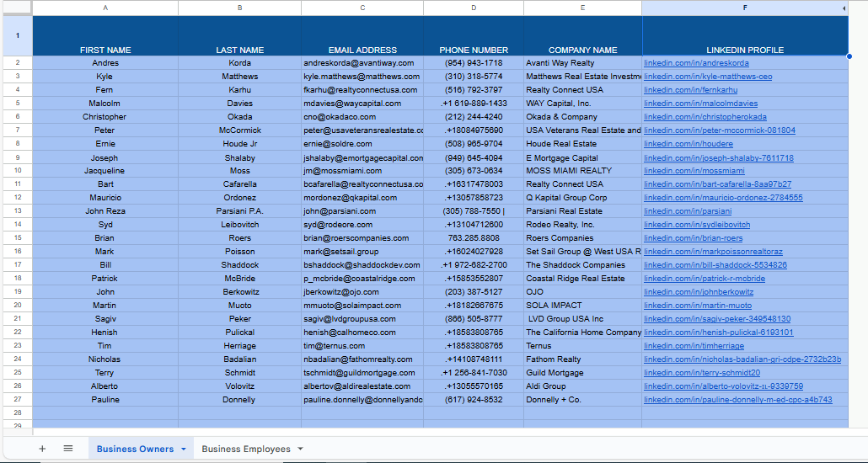Select the cell containing Sagiv

(105, 318)
